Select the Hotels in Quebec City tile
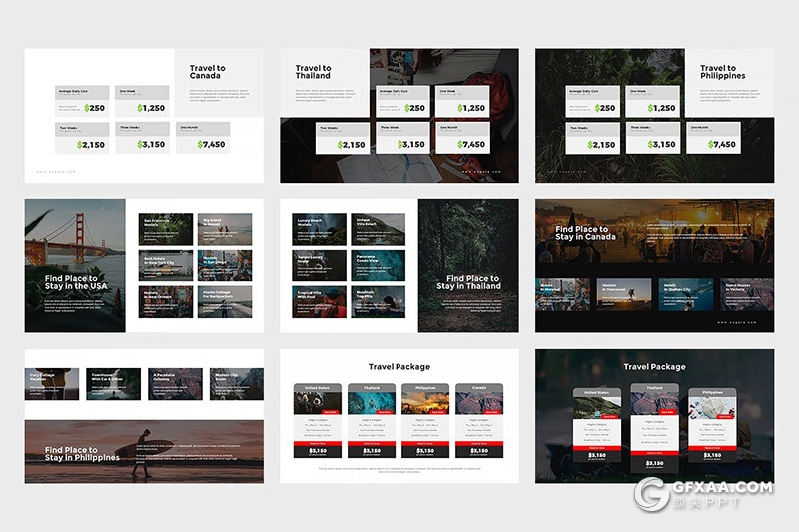 (x=684, y=290)
